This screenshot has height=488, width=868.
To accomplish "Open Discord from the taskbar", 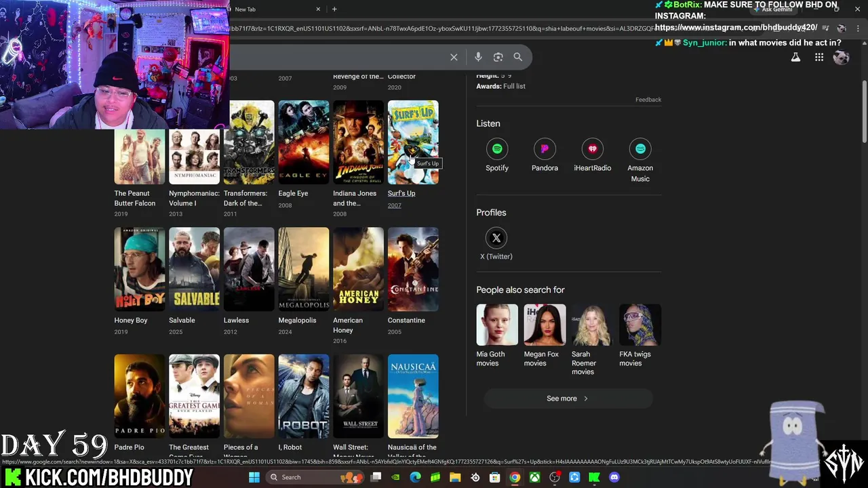I will click(614, 477).
